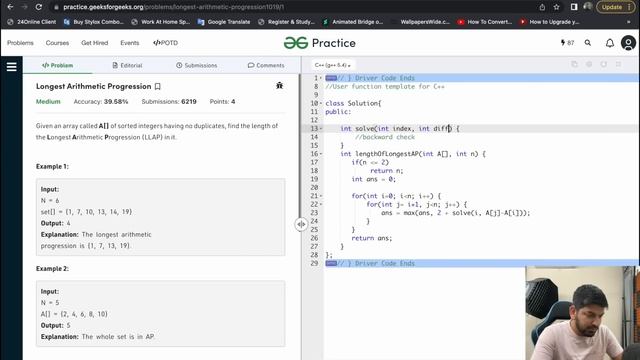Go back using the browser back arrow
This screenshot has width=640, height=360.
click(x=10, y=7)
